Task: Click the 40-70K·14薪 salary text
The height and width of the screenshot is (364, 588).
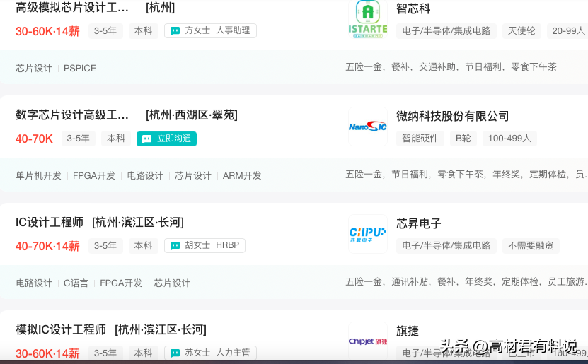Action: point(47,247)
